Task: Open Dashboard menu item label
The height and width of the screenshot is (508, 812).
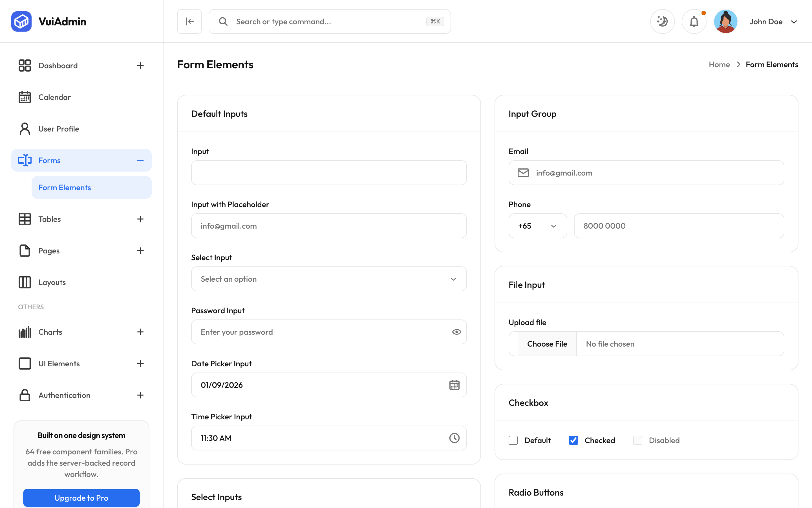Action: tap(58, 65)
